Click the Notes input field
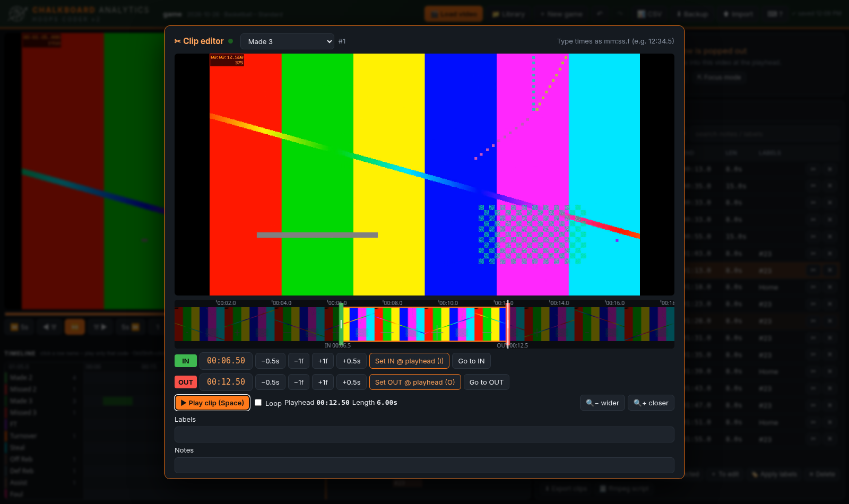The height and width of the screenshot is (504, 849). click(x=424, y=465)
